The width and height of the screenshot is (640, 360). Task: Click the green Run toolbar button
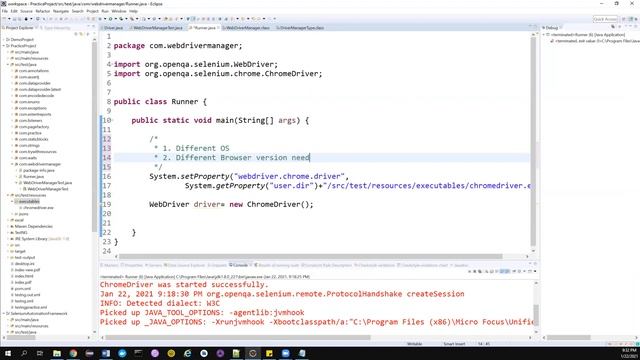coord(110,19)
